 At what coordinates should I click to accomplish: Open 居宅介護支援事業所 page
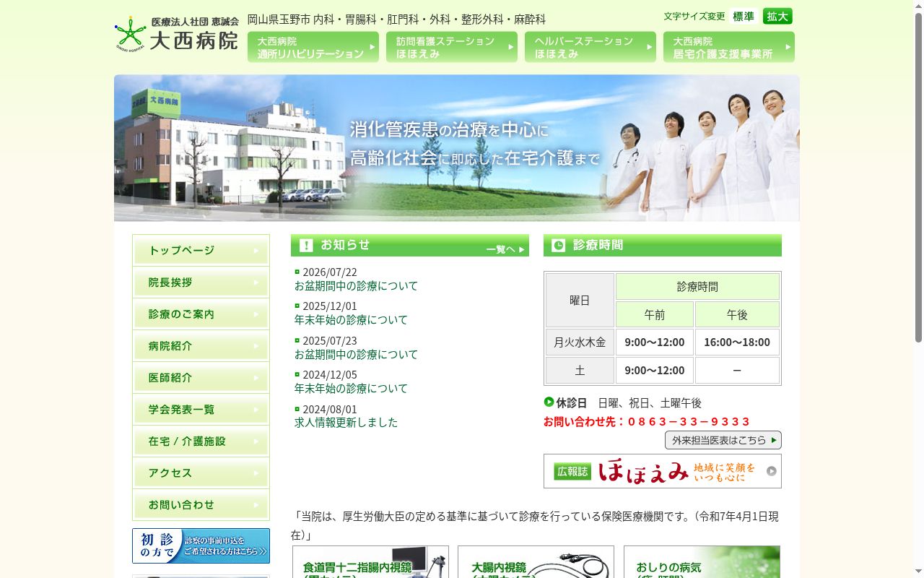[x=729, y=47]
